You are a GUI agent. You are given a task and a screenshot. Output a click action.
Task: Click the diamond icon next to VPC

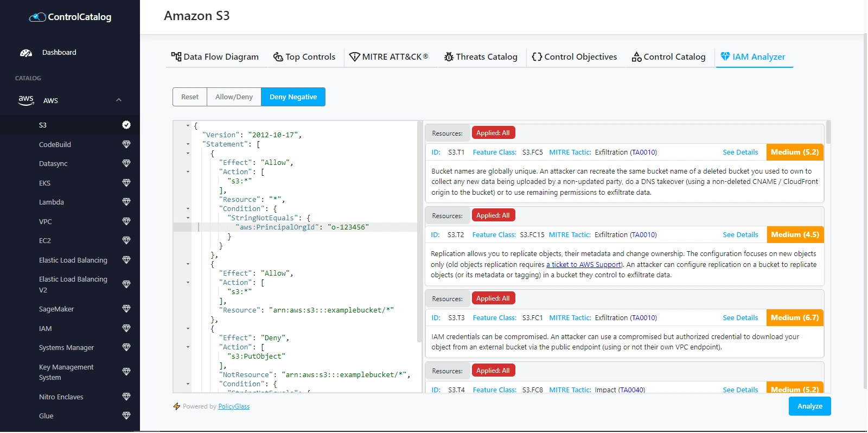coord(126,221)
